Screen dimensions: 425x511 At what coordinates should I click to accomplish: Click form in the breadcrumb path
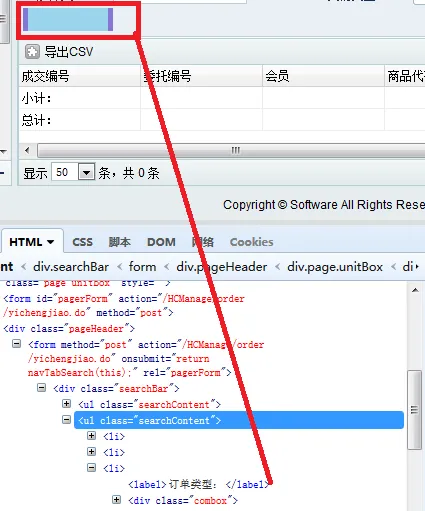click(x=142, y=267)
